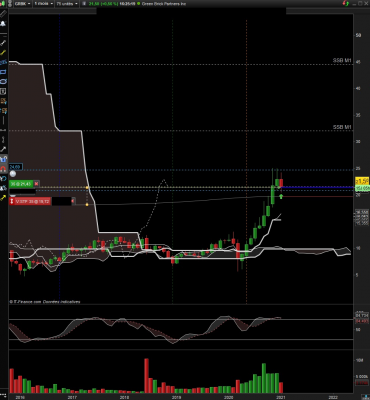
Task: Select the blue rectangle drawing tool
Action: (3, 72)
